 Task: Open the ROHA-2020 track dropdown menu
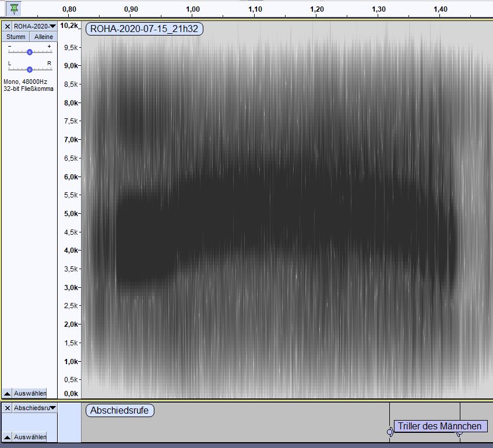[53, 26]
